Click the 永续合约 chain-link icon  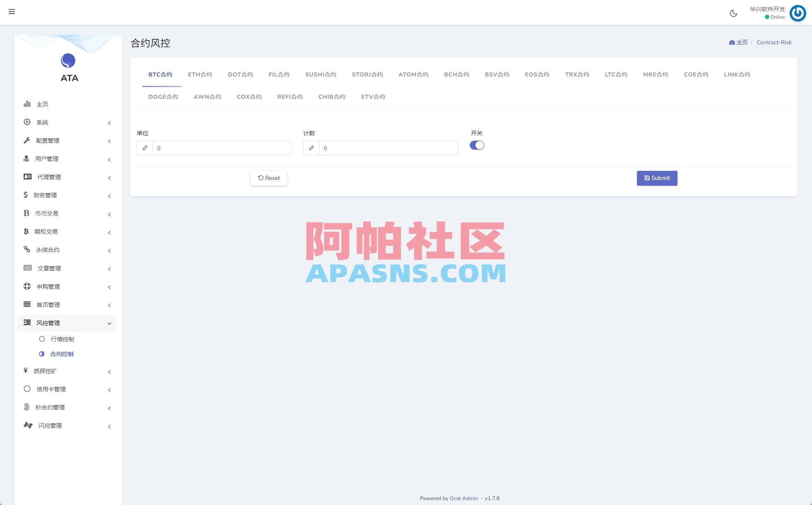coord(26,249)
